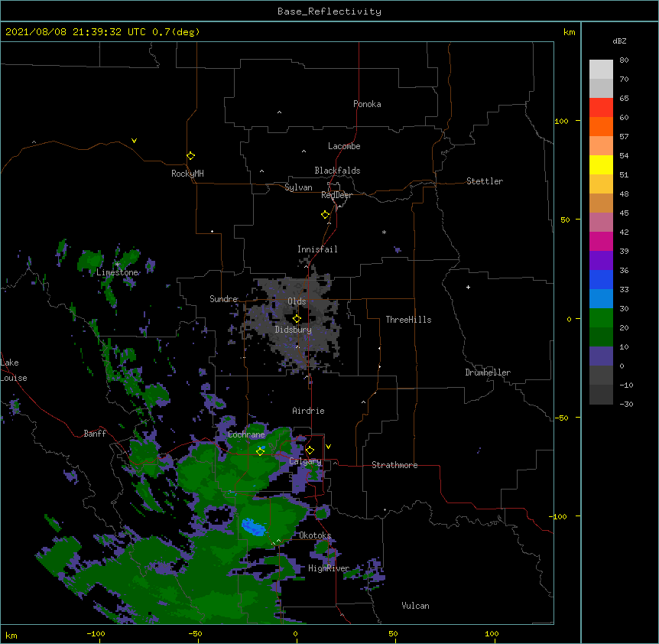
Task: Click the Base_Reflectivity title text
Action: (x=329, y=11)
